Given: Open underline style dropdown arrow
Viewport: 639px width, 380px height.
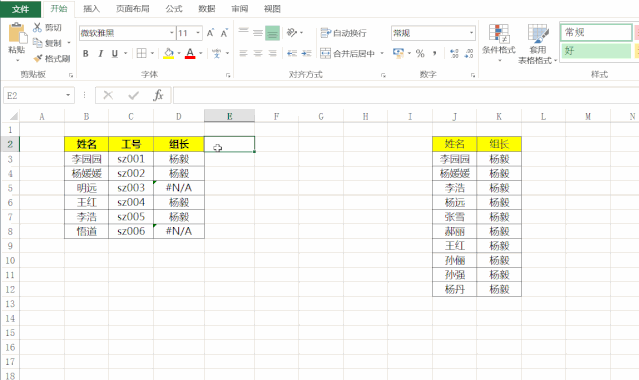Looking at the screenshot, I should point(125,53).
